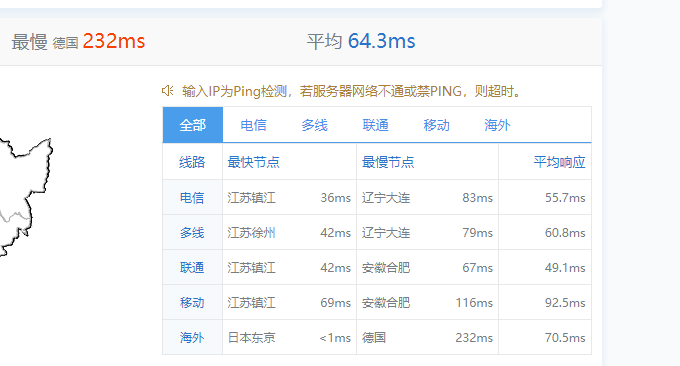The width and height of the screenshot is (680, 366).
Task: Click the 83ms value
Action: [x=477, y=198]
